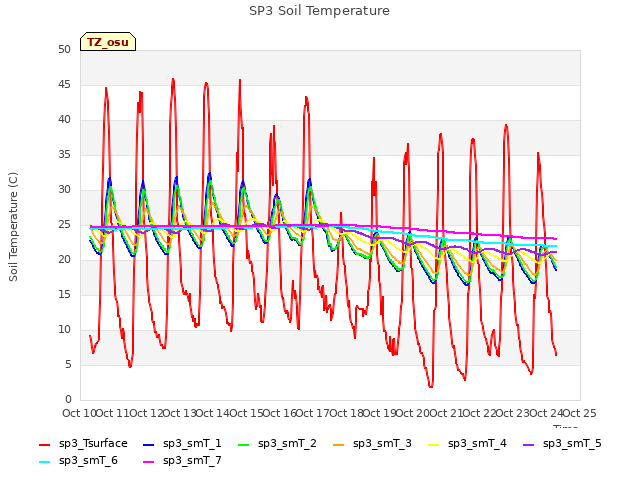Click the 30 y-axis tick label
640x480 pixels.
coord(64,190)
